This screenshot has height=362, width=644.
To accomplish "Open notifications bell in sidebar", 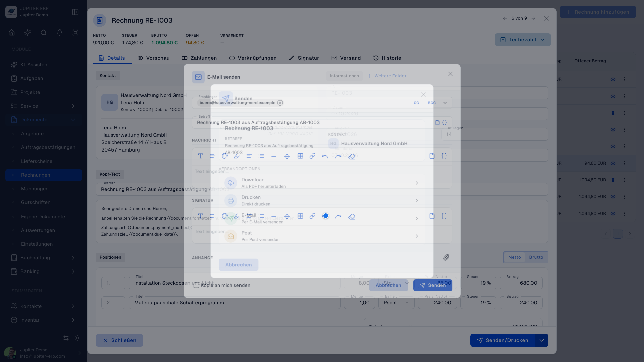I will click(60, 33).
